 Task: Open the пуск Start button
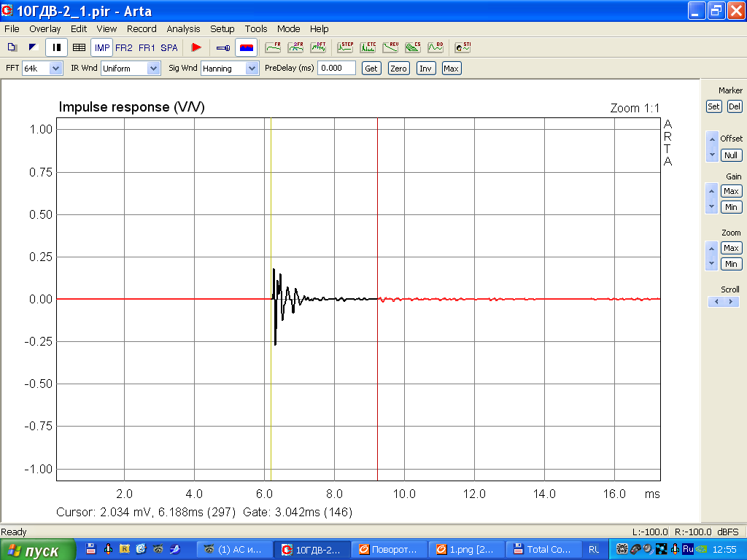point(38,550)
